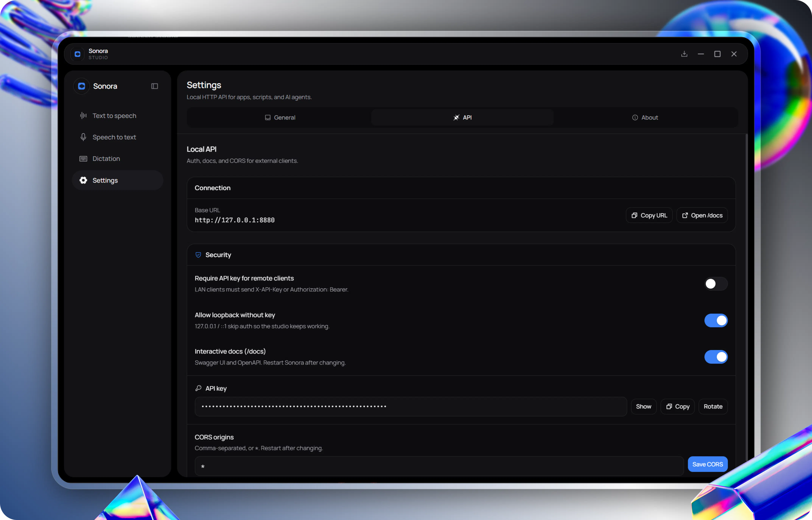Click the masked API key field
This screenshot has height=520, width=812.
(x=411, y=406)
